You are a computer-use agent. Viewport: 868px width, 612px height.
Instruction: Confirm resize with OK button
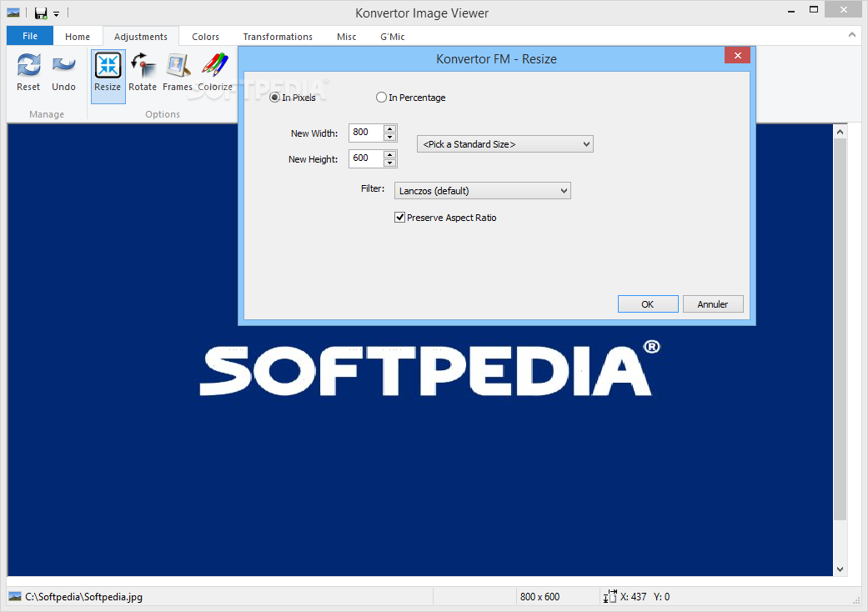point(648,303)
